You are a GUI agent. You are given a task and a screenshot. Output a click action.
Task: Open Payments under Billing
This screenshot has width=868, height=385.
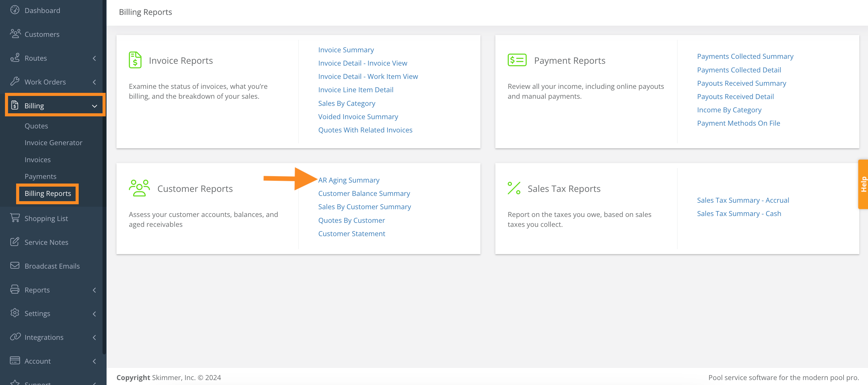[41, 176]
